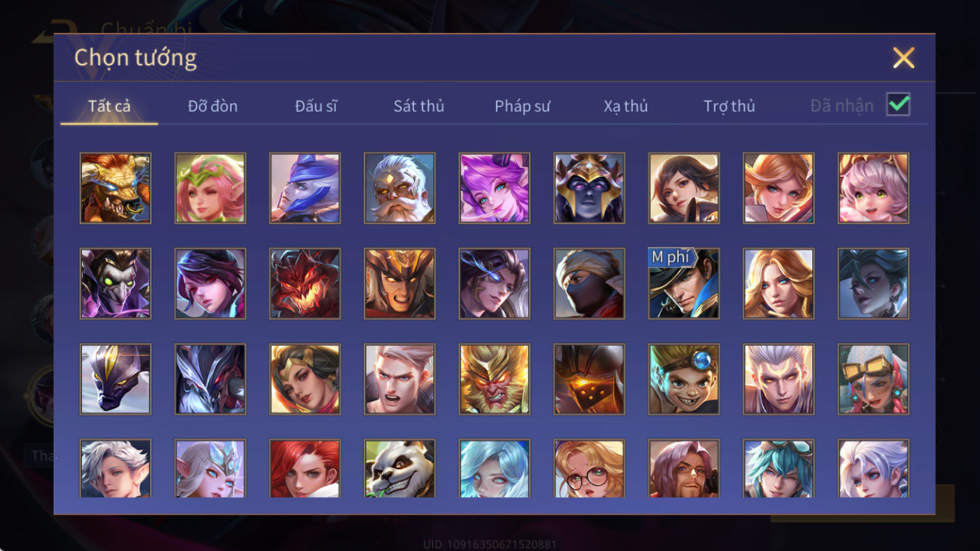Choose the golden monkey king hero
The image size is (980, 551).
tap(494, 379)
